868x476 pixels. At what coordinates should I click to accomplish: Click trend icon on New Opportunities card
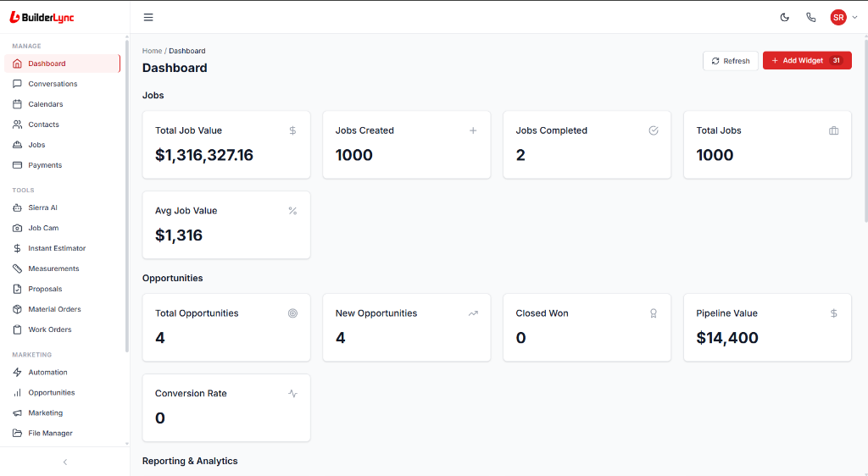[x=473, y=313]
